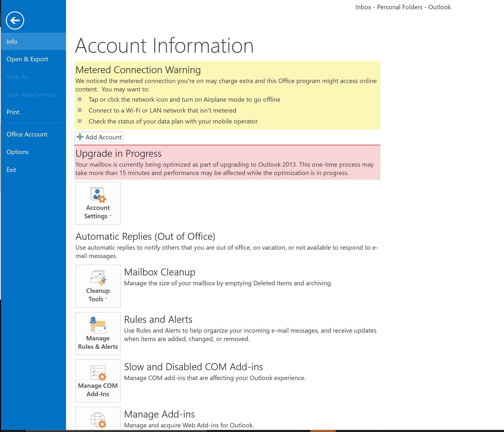
Task: Open the Open & Export menu
Action: pos(27,59)
